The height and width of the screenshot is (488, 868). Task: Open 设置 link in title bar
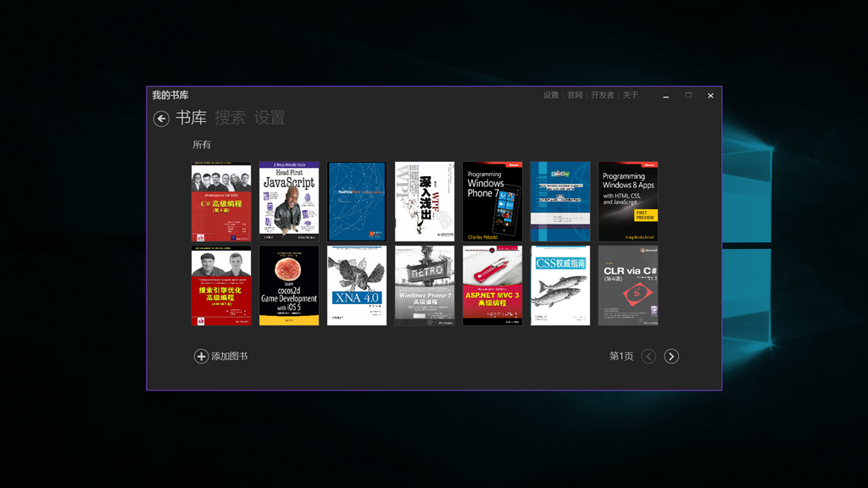click(x=551, y=96)
